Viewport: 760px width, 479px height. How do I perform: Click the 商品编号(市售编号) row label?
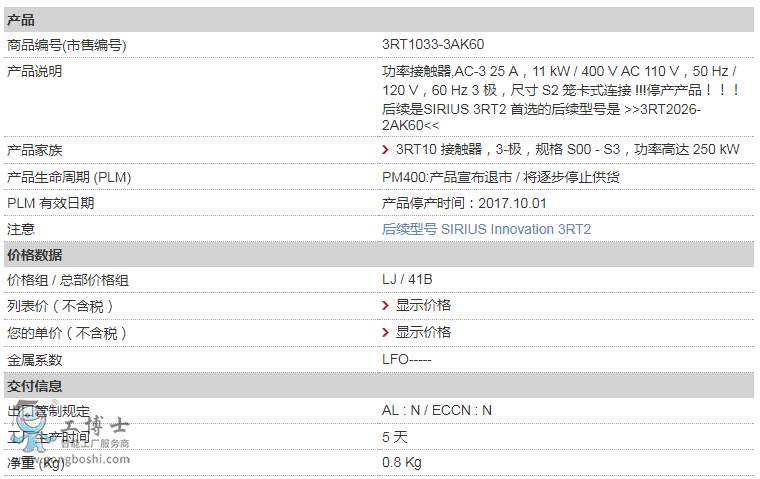[66, 45]
